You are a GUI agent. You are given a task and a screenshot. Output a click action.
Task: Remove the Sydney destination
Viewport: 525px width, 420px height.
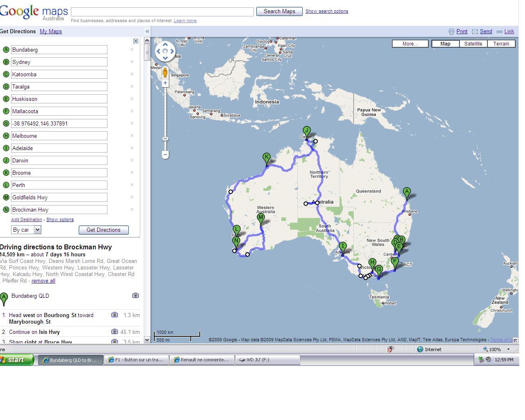pyautogui.click(x=132, y=62)
